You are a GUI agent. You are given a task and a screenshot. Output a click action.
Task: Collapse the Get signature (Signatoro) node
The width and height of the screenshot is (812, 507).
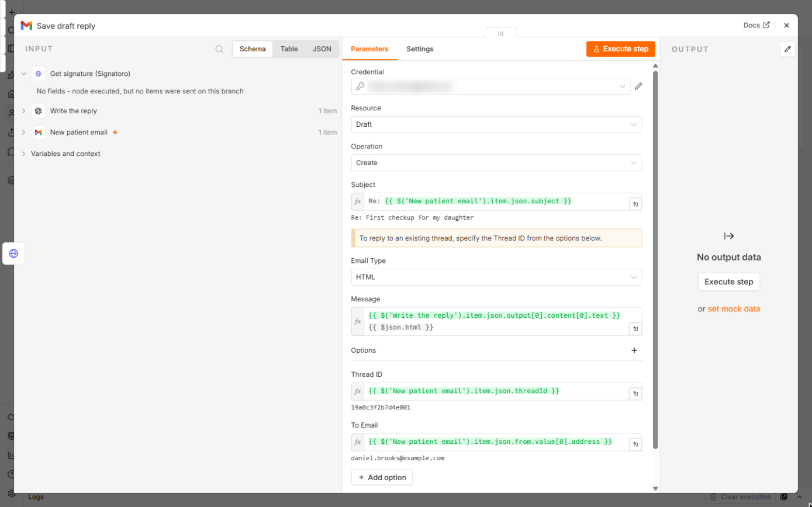click(23, 74)
